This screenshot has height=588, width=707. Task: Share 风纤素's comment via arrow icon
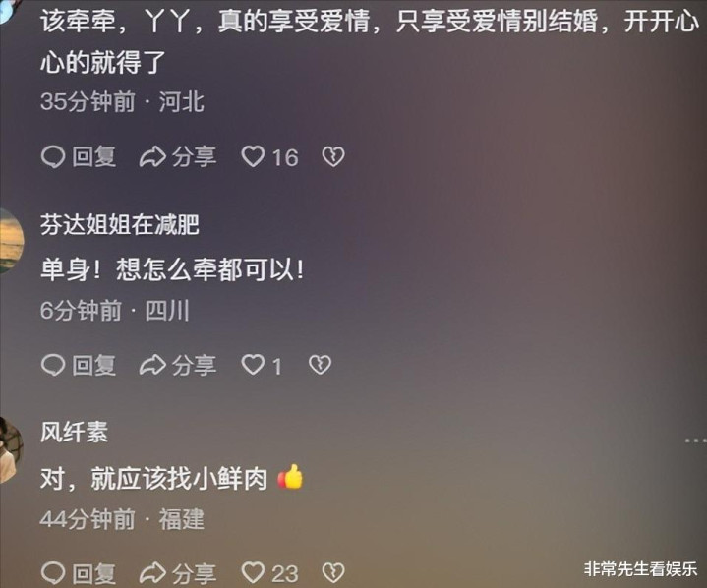coord(152,573)
